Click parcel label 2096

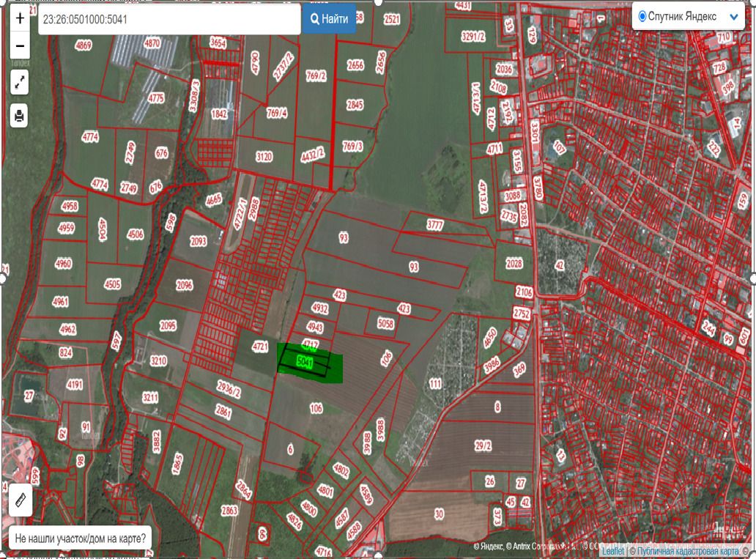[x=184, y=285]
